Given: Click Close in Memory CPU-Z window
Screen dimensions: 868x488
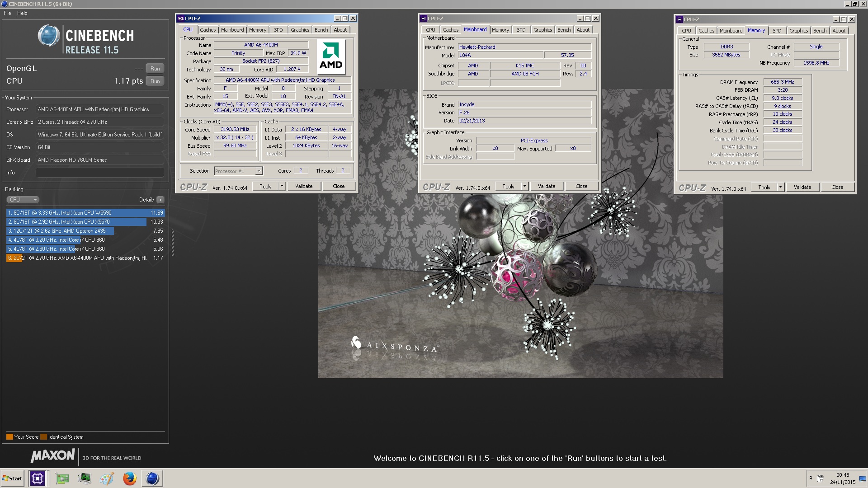Looking at the screenshot, I should [837, 187].
